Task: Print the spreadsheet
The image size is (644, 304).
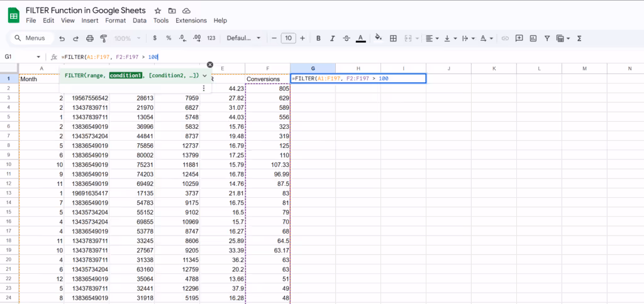Action: click(90, 38)
